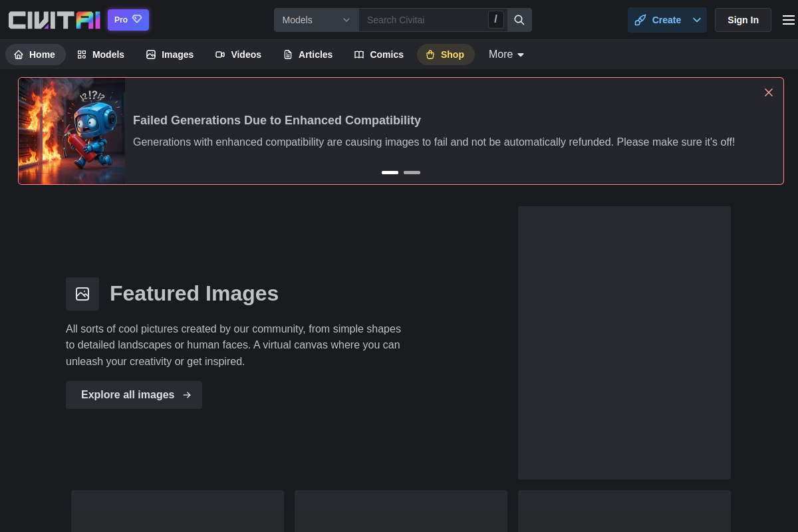The width and height of the screenshot is (798, 532).
Task: Click the Explore all images button
Action: 134,395
